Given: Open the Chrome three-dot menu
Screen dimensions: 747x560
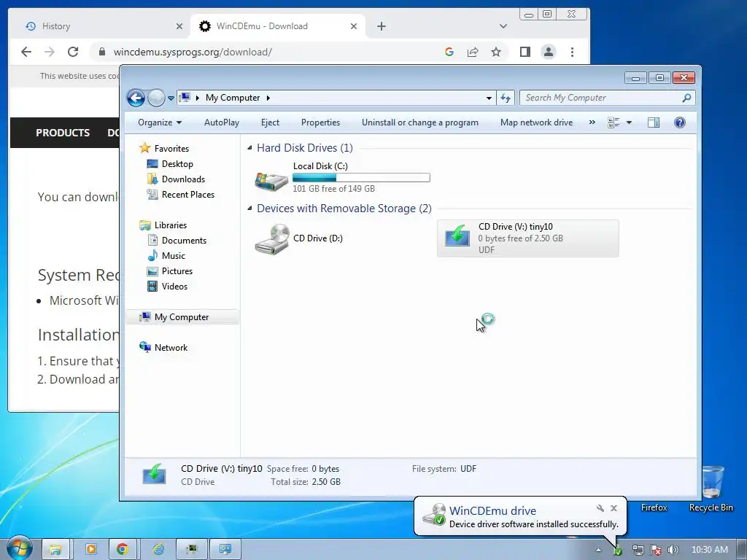Looking at the screenshot, I should coord(572,52).
